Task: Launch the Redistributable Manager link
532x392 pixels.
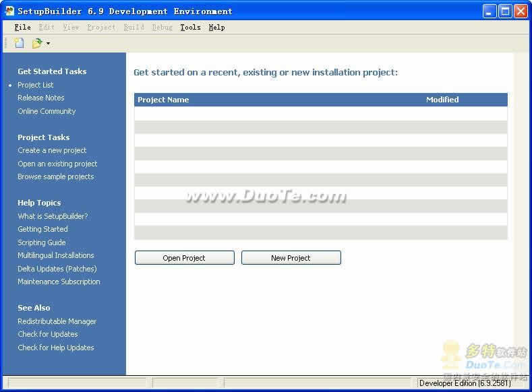Action: (x=57, y=321)
